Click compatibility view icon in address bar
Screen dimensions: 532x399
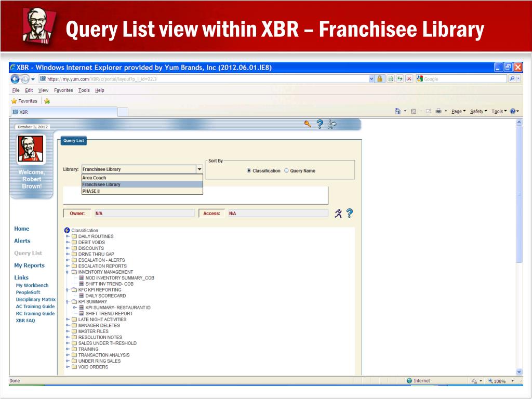click(391, 79)
